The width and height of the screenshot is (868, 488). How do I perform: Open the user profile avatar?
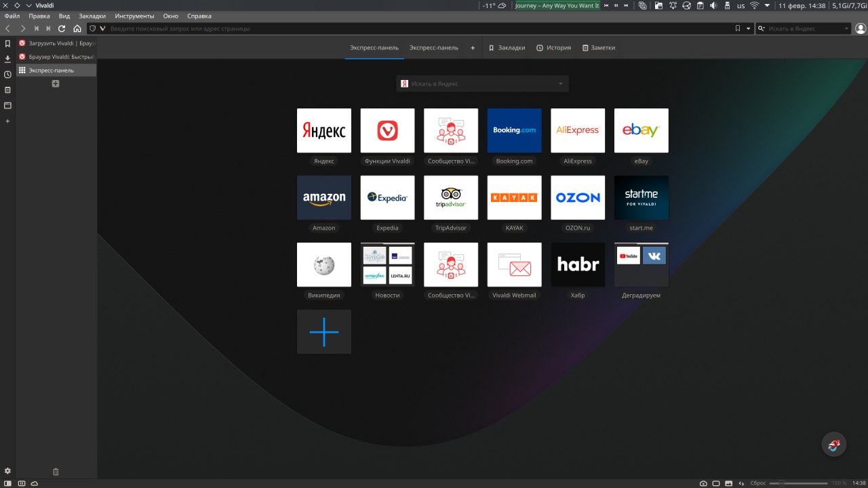860,28
